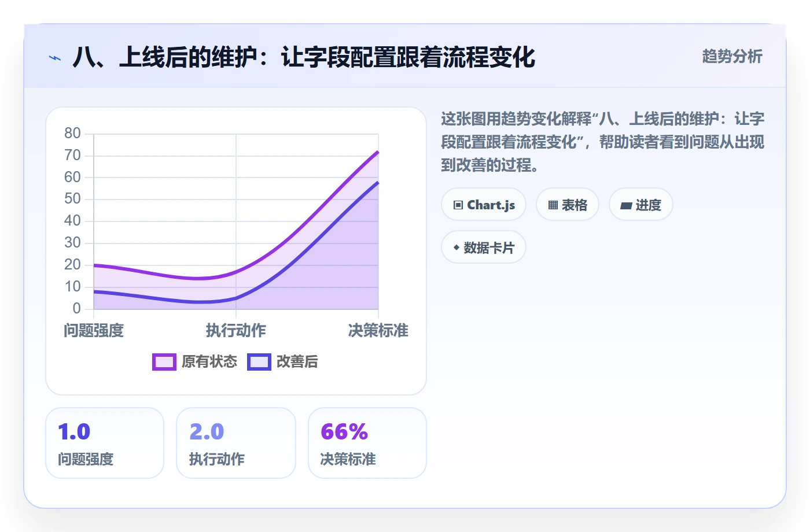Screen dimensions: 810x532
Task: Click the lightning bolt icon beside the title
Action: [x=55, y=58]
